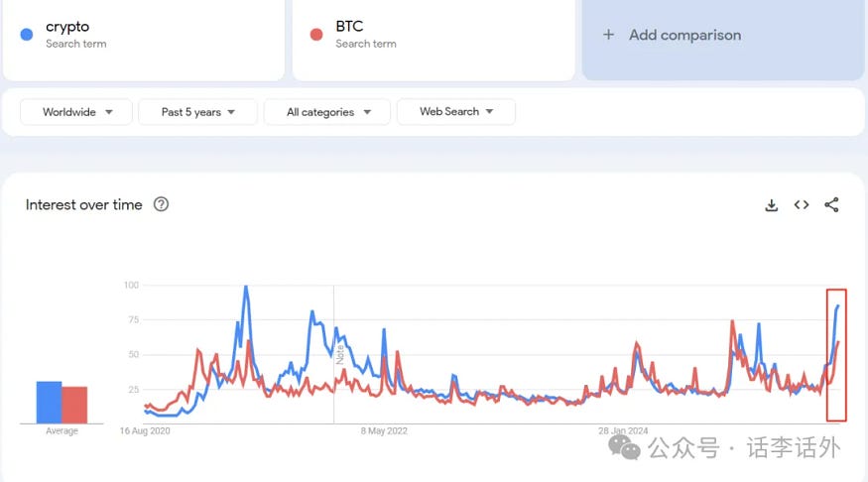
Task: Select the red BTC term dot
Action: point(316,35)
